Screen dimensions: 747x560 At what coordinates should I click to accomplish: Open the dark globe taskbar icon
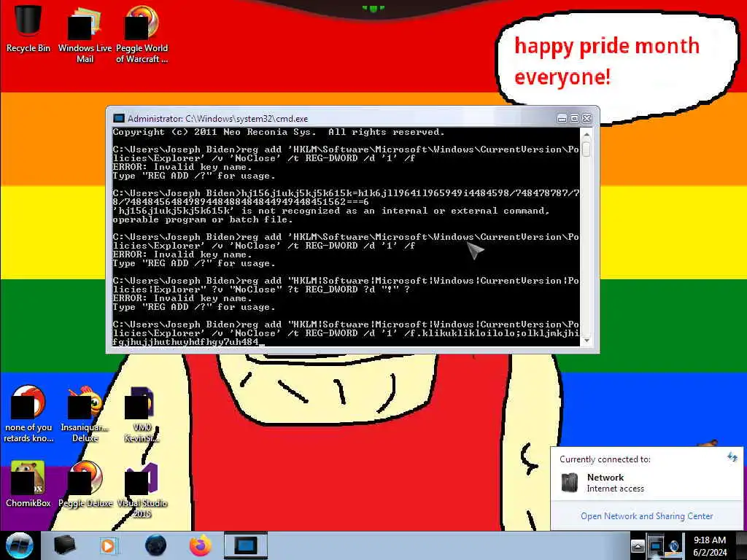(x=155, y=545)
